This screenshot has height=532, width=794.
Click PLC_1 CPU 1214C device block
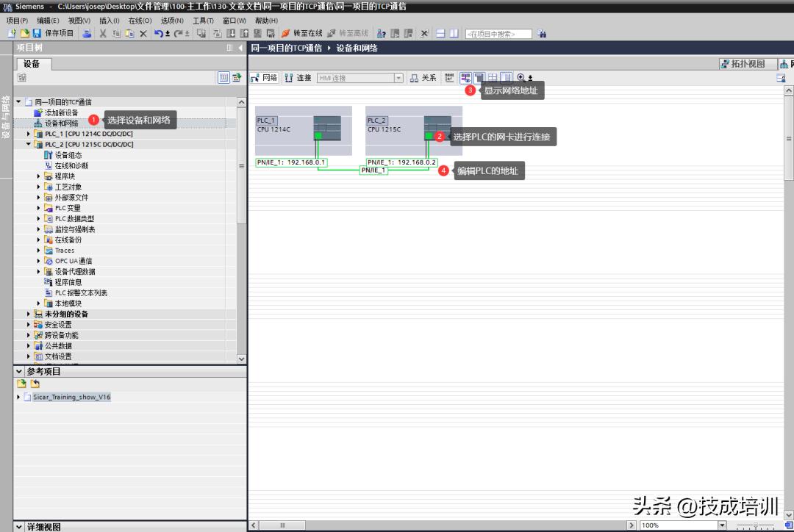303,131
